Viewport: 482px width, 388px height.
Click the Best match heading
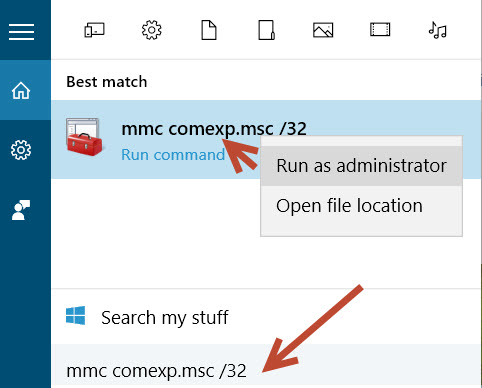pyautogui.click(x=107, y=82)
